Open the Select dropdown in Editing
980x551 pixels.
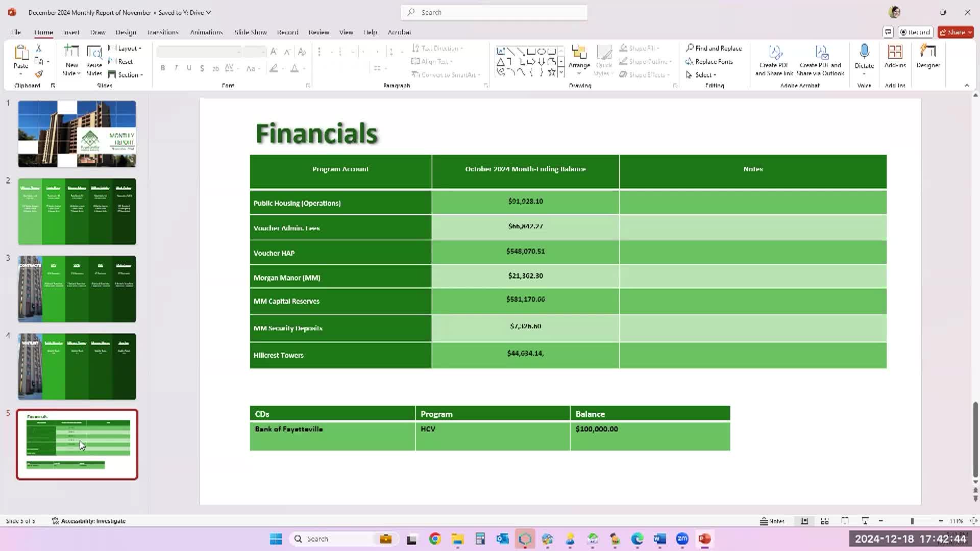702,75
